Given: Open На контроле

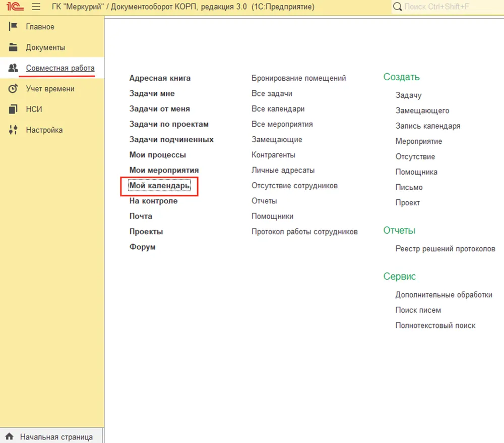Looking at the screenshot, I should pyautogui.click(x=153, y=201).
